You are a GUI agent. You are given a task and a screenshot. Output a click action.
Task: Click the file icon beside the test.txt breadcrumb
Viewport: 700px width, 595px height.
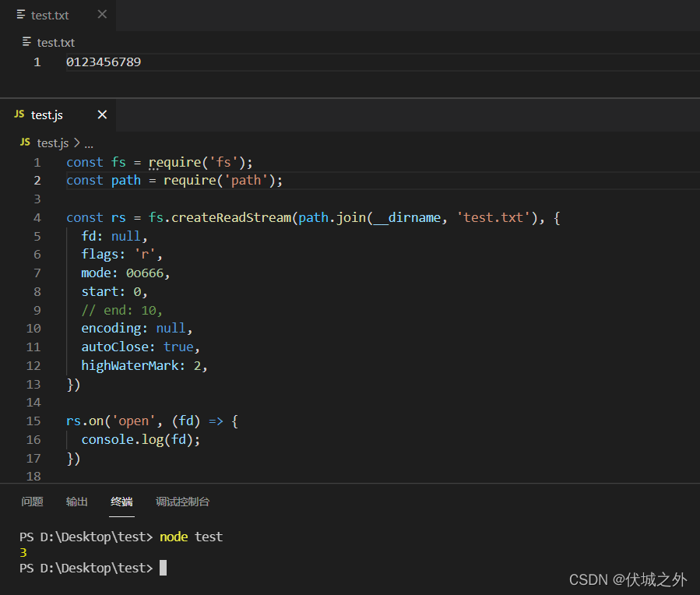click(x=26, y=42)
